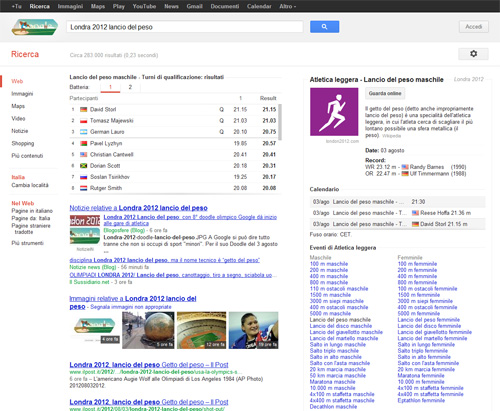The image size is (500, 411).
Task: Click the US flag beside Christian Cantwell
Action: tap(84, 155)
